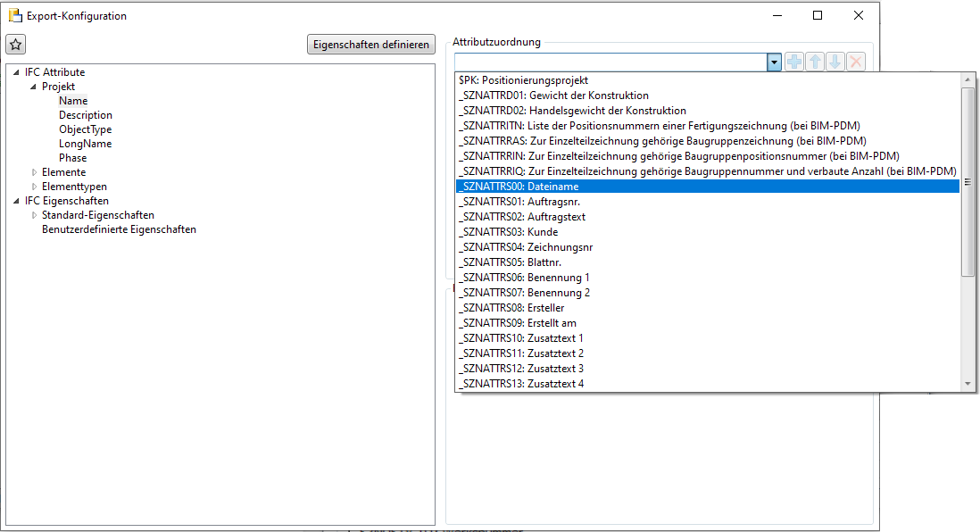Choose _SZNATTRS04: Zeichnungsnr entry
980x532 pixels.
[x=708, y=247]
